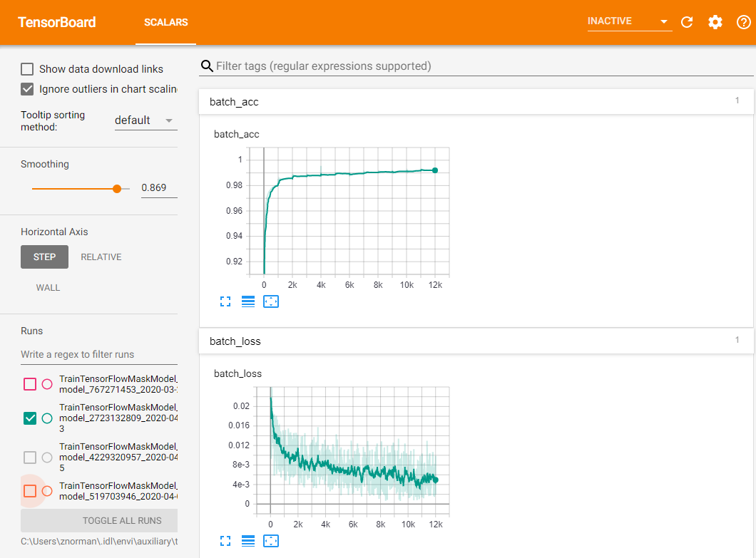Open the TensorBoard settings gear
The height and width of the screenshot is (558, 756).
715,22
